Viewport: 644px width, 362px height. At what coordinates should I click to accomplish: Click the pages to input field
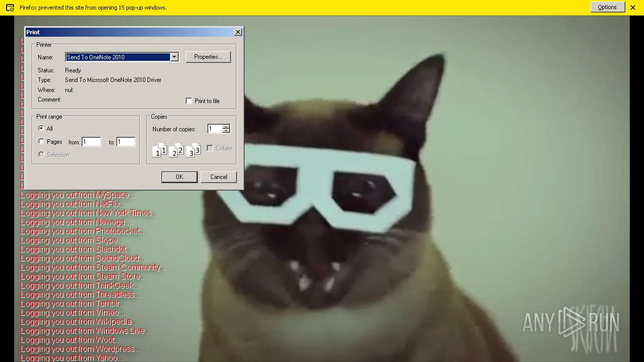[x=126, y=142]
